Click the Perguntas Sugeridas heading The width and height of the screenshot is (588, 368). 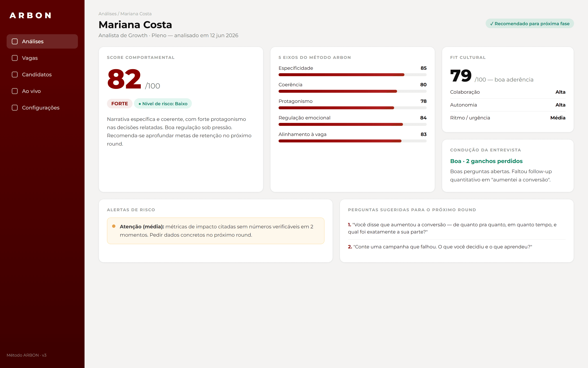[x=412, y=210]
